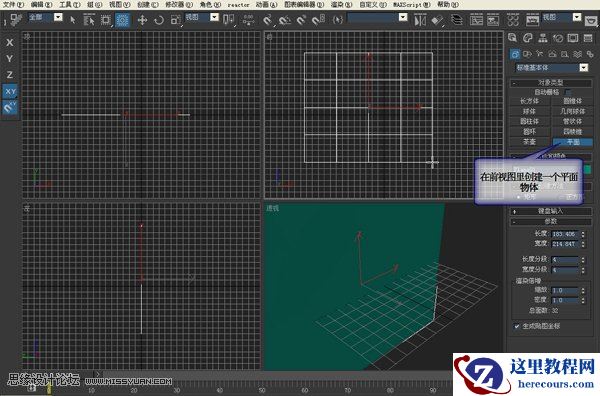
Task: Open Select by Name tool
Action: (x=89, y=20)
